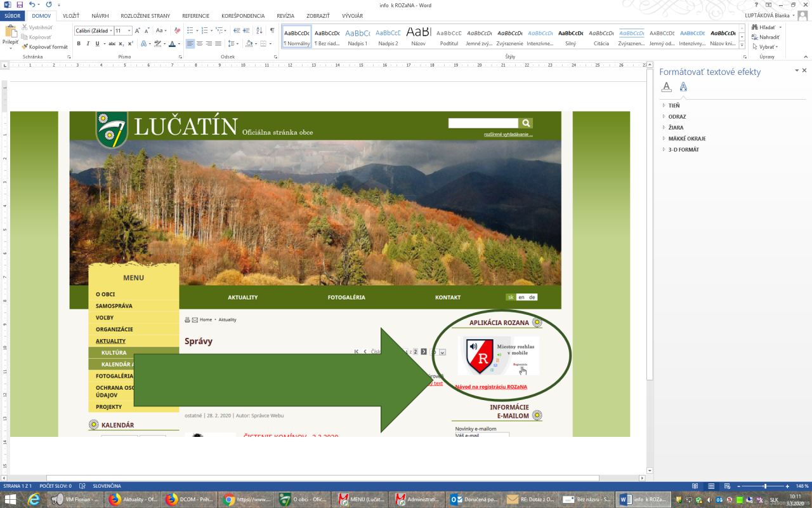Toggle Italic formatting

[x=88, y=44]
